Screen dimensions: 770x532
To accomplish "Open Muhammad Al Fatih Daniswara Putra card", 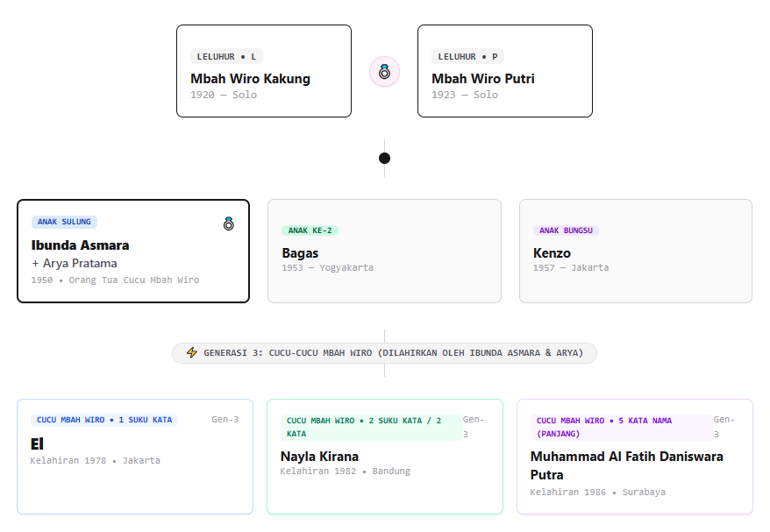I will pyautogui.click(x=635, y=457).
